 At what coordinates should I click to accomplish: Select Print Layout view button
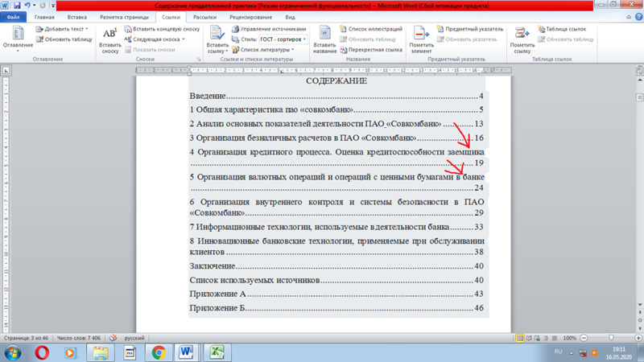[520, 338]
